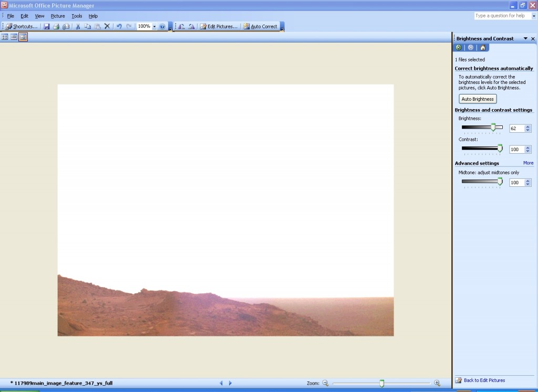This screenshot has width=538, height=392.
Task: Click the Save icon in the toolbar
Action: pyautogui.click(x=47, y=26)
